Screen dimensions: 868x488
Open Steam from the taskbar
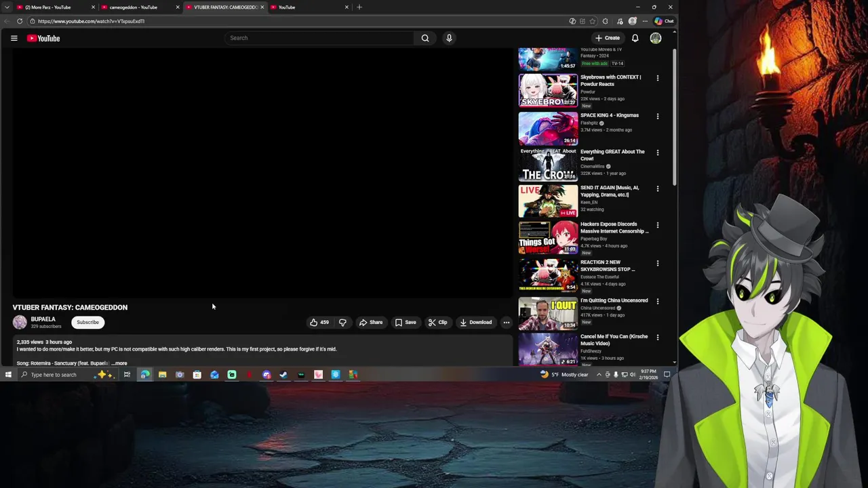point(283,375)
